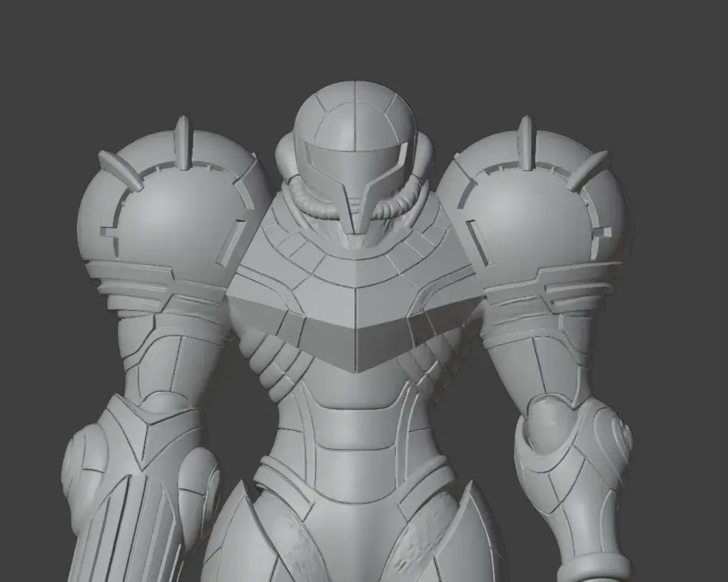Click the upright center spike on the cannon-side shoulder
This screenshot has height=582, width=728.
coord(183,141)
